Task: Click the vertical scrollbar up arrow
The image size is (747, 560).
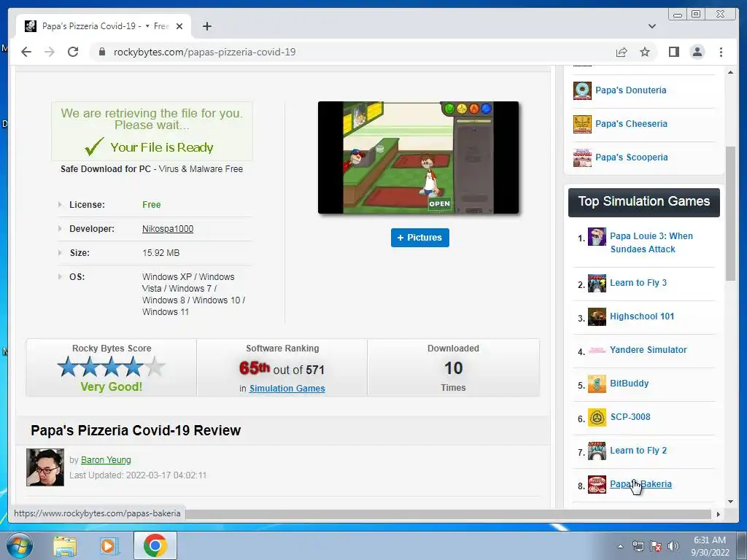Action: point(730,72)
